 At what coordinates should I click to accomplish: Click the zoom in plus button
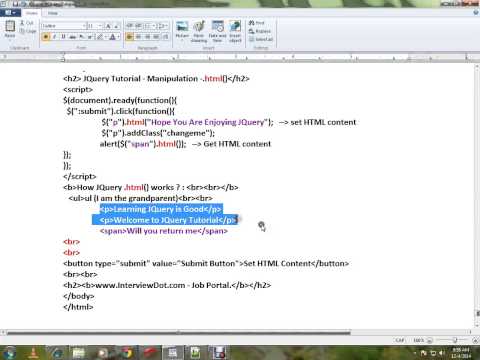click(x=476, y=340)
